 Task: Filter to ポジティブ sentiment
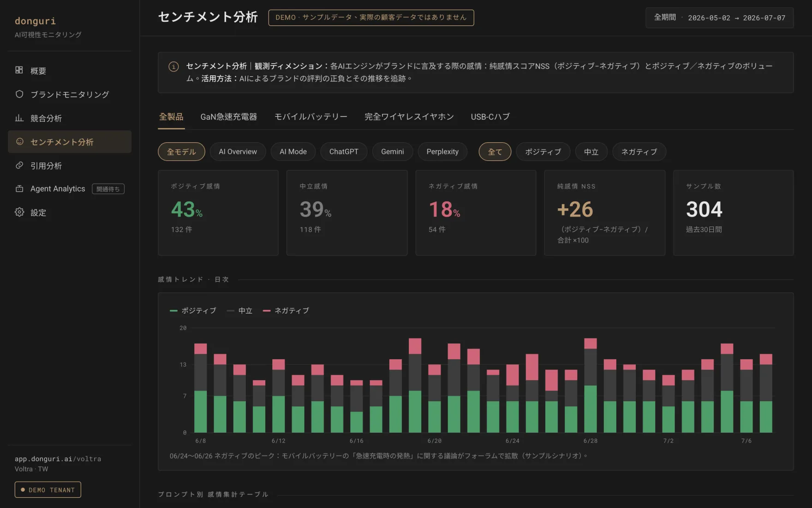pyautogui.click(x=543, y=151)
